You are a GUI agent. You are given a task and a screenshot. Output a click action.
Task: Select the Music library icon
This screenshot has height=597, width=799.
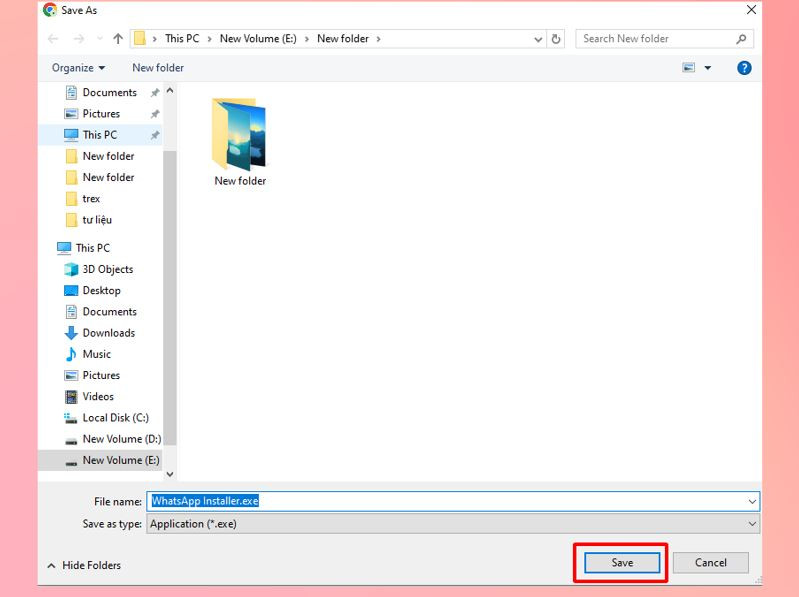point(71,354)
